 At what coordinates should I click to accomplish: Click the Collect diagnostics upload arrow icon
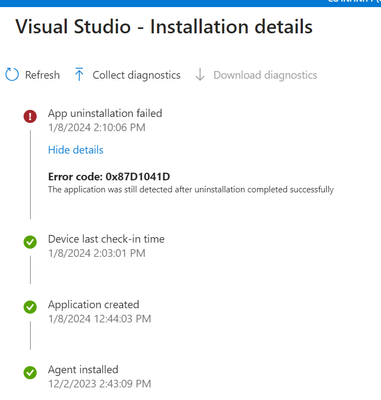(x=79, y=74)
